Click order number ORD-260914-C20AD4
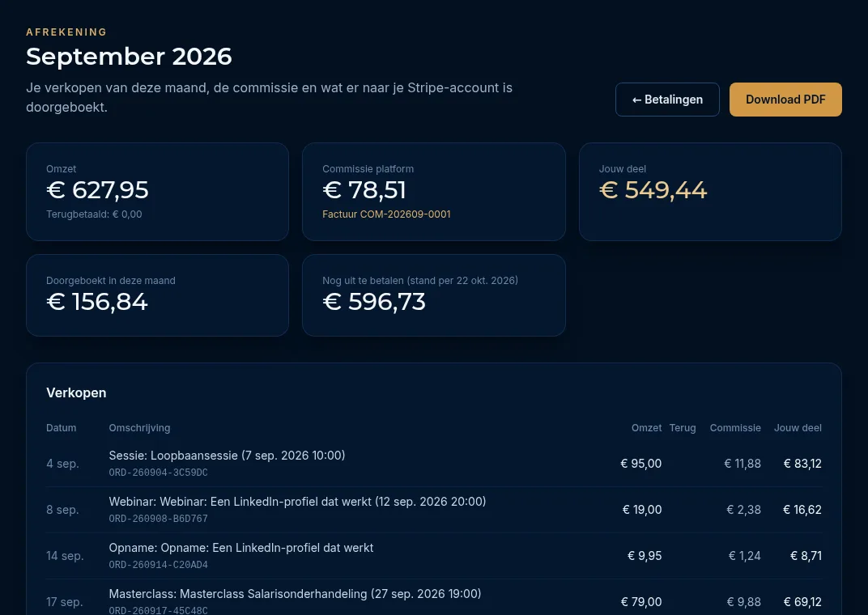 tap(159, 565)
